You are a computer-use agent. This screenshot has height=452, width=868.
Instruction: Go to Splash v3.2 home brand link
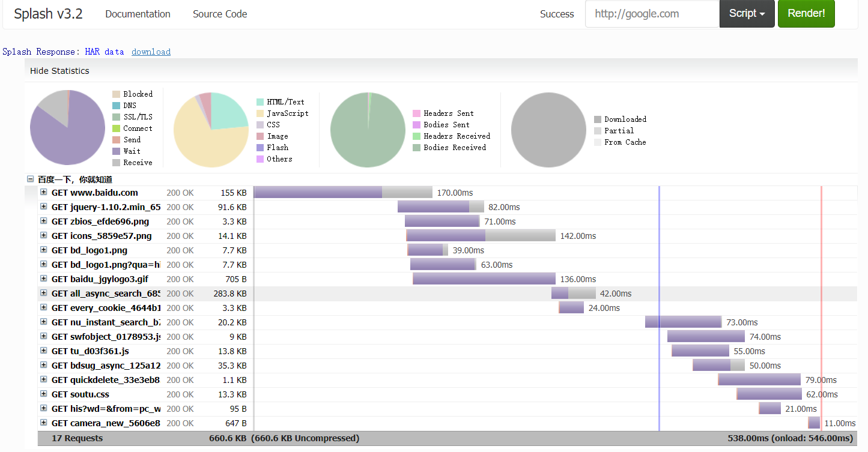48,14
